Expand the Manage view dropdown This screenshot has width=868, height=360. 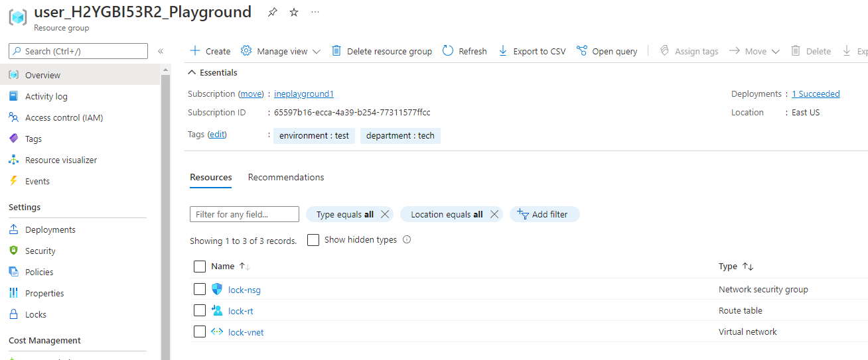(x=281, y=51)
